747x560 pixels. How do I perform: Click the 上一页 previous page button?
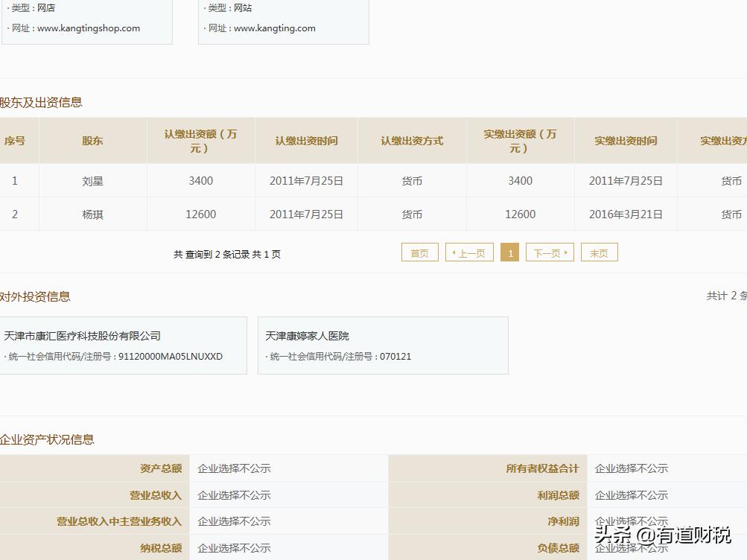[468, 252]
